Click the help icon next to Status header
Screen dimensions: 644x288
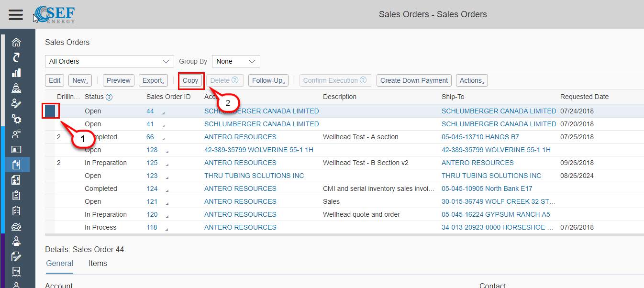[109, 97]
